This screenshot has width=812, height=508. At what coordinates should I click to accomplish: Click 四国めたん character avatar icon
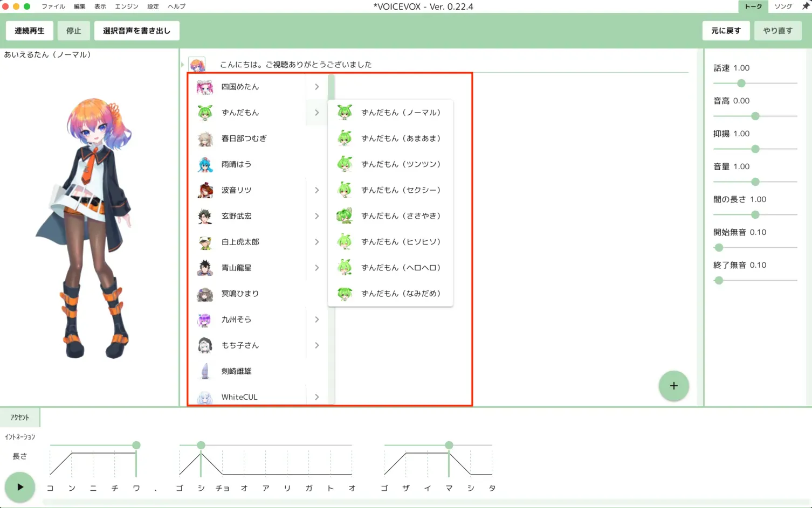(205, 87)
